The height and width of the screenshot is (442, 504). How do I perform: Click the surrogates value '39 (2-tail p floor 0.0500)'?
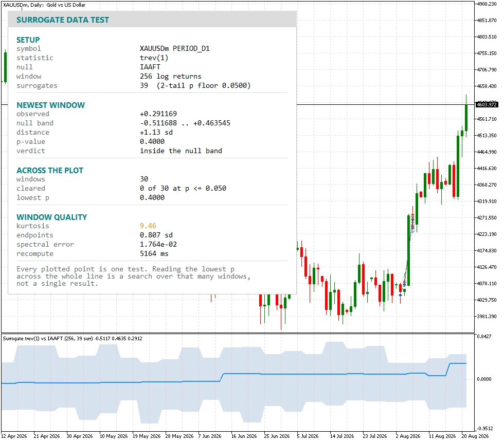pyautogui.click(x=195, y=86)
